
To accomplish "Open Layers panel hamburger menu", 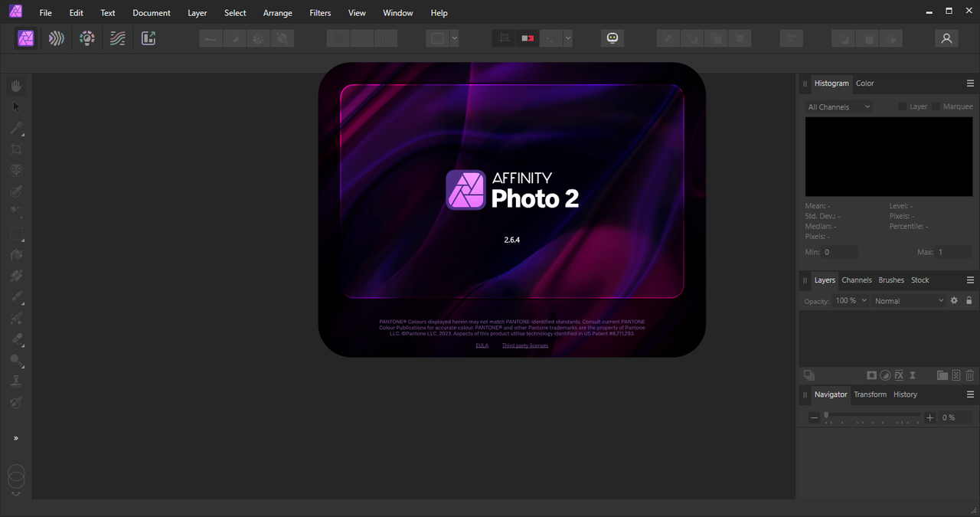I will point(970,280).
